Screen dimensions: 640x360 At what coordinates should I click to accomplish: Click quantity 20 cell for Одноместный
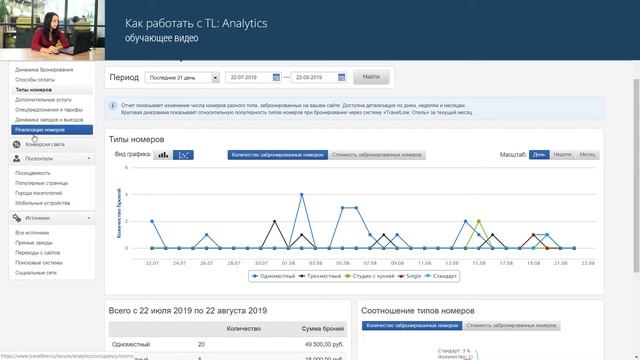coord(201,344)
